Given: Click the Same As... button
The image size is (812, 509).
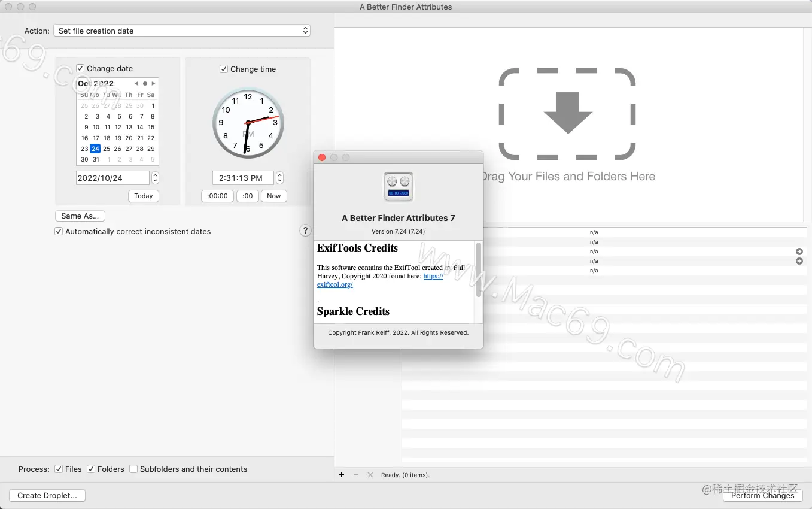Looking at the screenshot, I should [80, 216].
